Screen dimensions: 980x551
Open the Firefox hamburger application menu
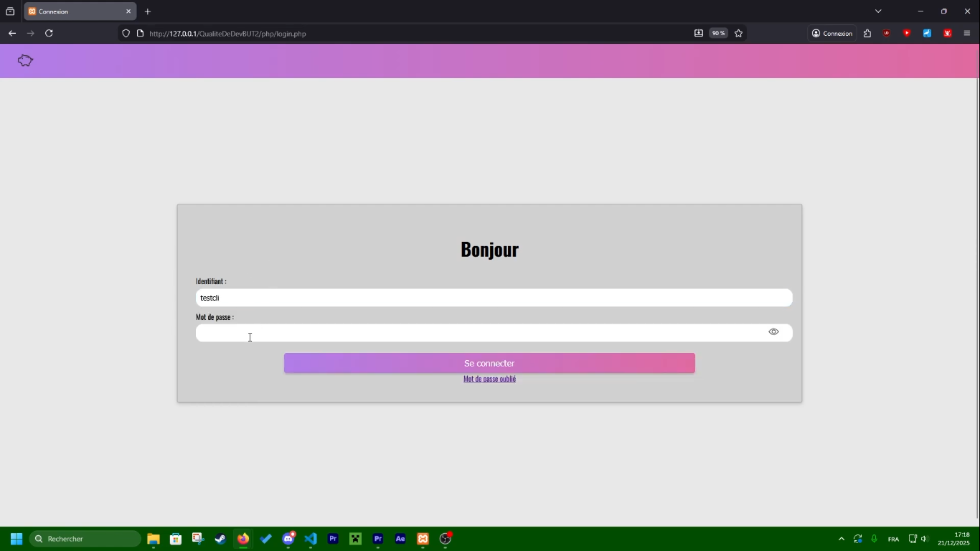coord(967,33)
